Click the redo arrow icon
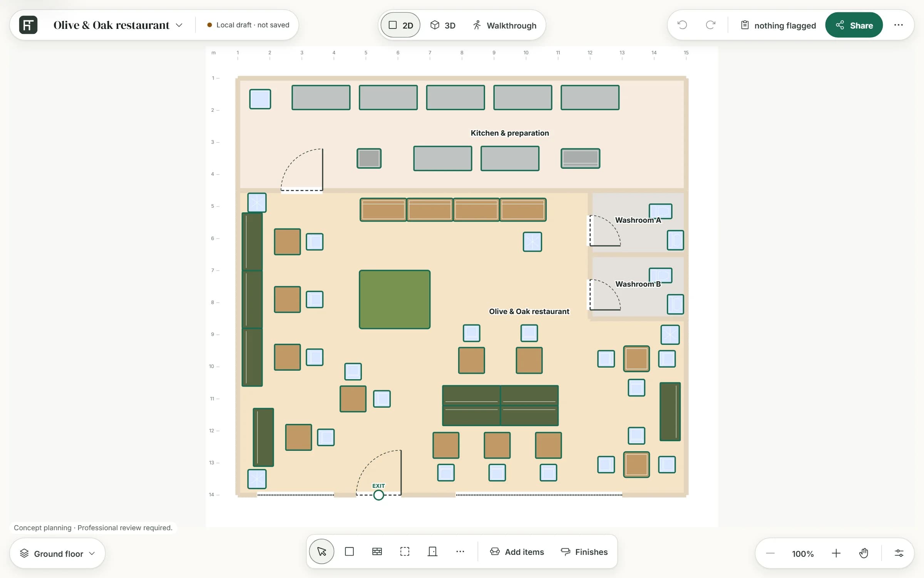 click(x=711, y=25)
